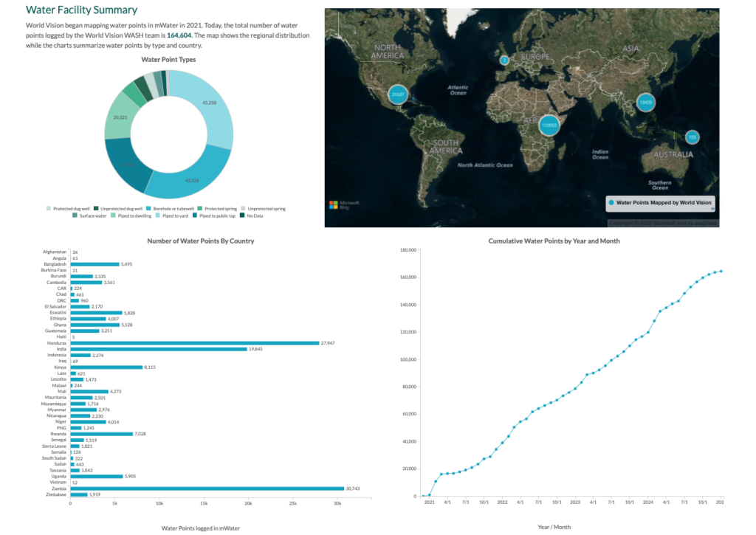Click the 10439 cluster marker over Asia
756x535 pixels.
click(x=645, y=102)
